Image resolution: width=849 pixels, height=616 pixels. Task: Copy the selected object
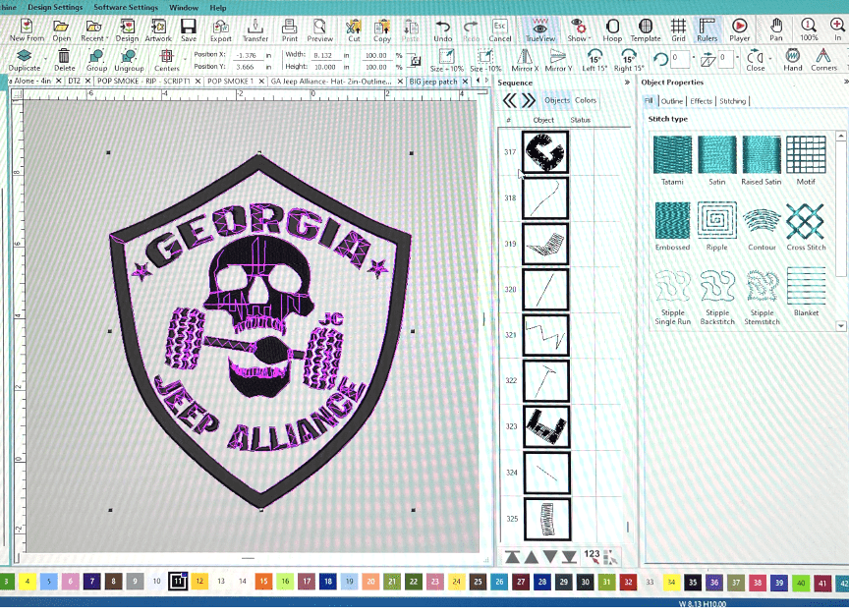[382, 29]
